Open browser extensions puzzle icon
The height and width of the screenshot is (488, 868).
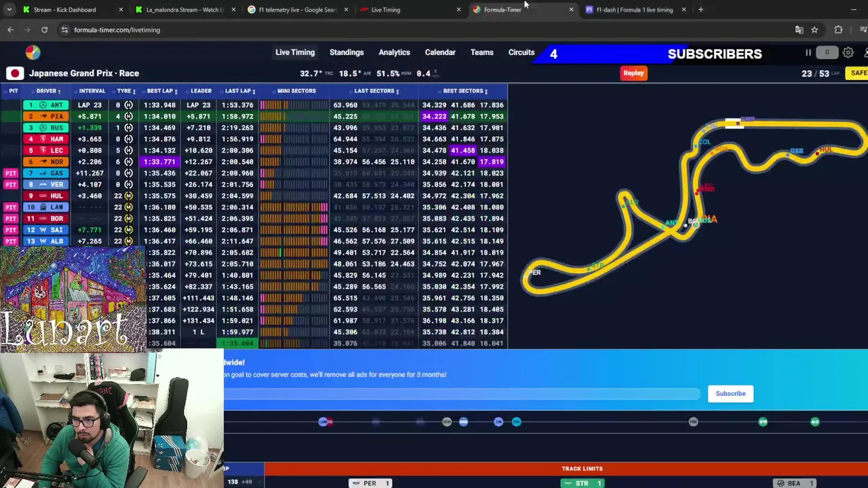tap(838, 30)
